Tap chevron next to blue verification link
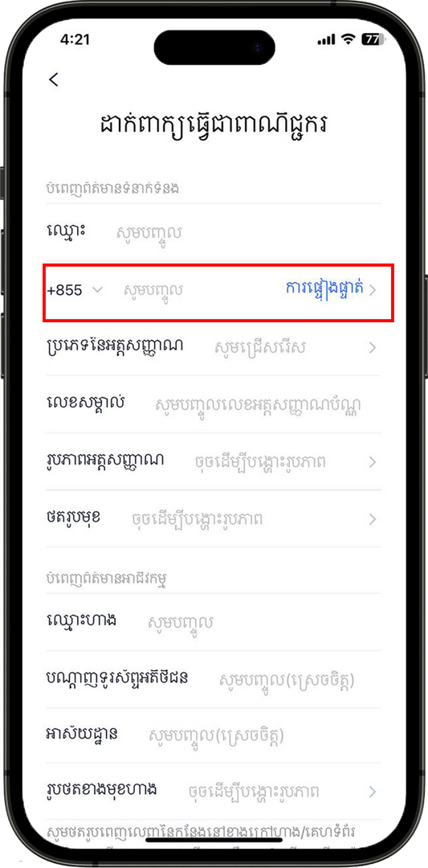This screenshot has width=428, height=868. pyautogui.click(x=373, y=290)
